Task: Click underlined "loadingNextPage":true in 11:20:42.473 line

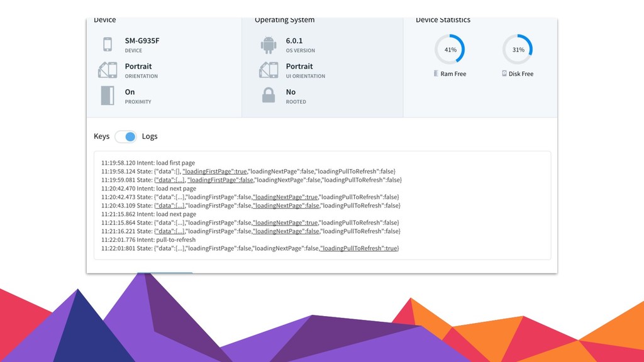Action: coord(286,197)
